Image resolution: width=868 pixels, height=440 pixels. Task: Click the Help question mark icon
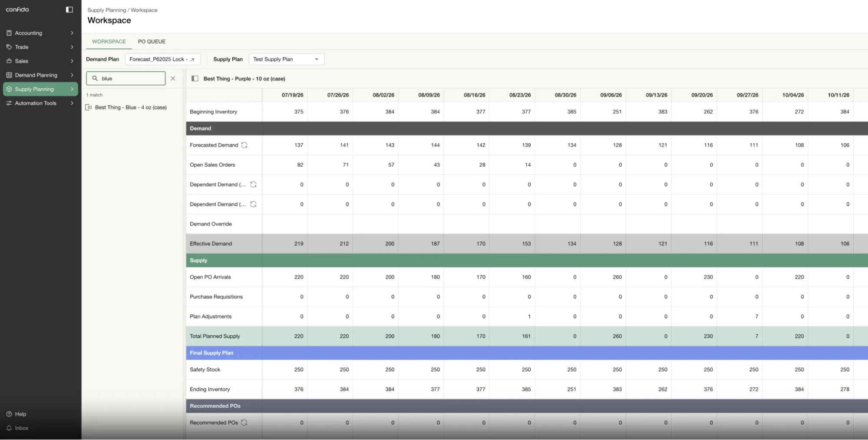coord(9,414)
